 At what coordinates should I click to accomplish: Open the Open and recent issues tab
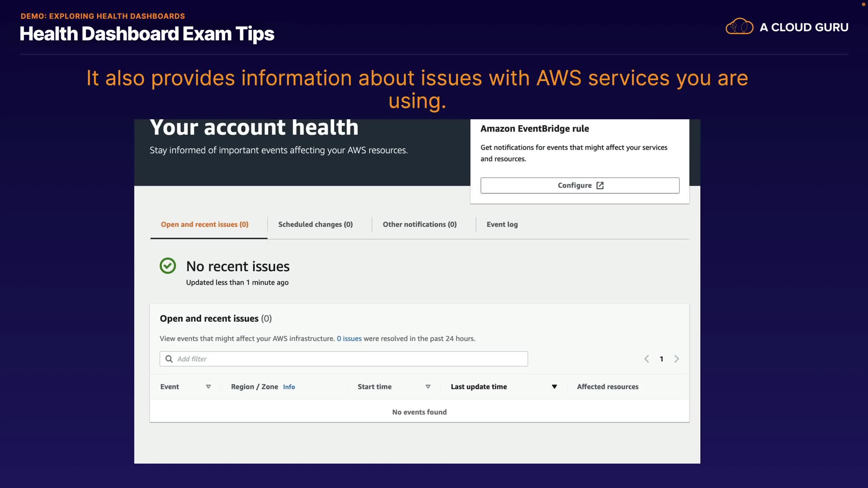coord(205,225)
